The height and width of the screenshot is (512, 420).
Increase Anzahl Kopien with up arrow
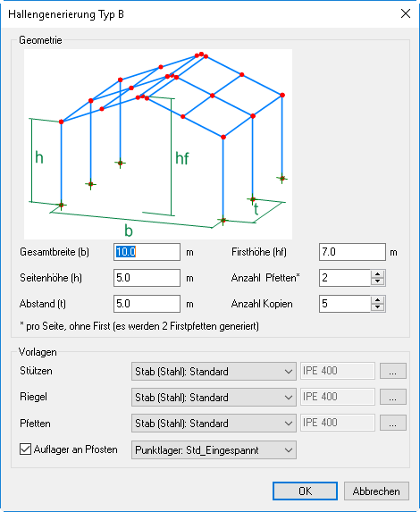378,300
